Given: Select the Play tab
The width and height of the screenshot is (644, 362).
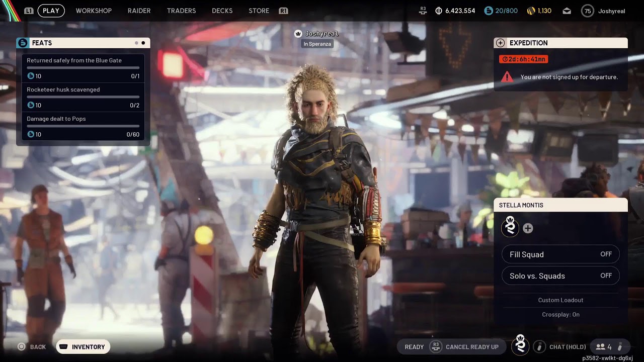Looking at the screenshot, I should (51, 11).
